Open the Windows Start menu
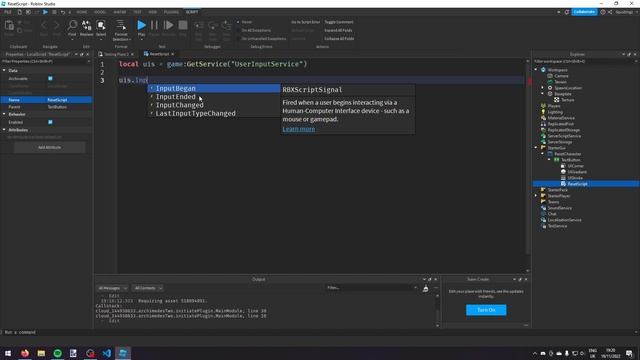Image resolution: width=640 pixels, height=360 pixels. (x=8, y=353)
